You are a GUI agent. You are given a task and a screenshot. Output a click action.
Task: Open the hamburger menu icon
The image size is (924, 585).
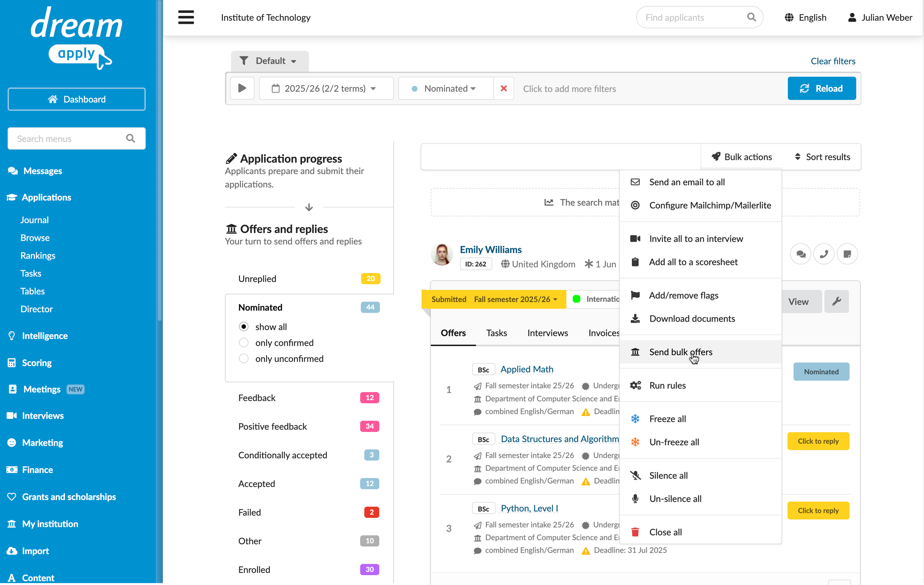click(x=186, y=17)
